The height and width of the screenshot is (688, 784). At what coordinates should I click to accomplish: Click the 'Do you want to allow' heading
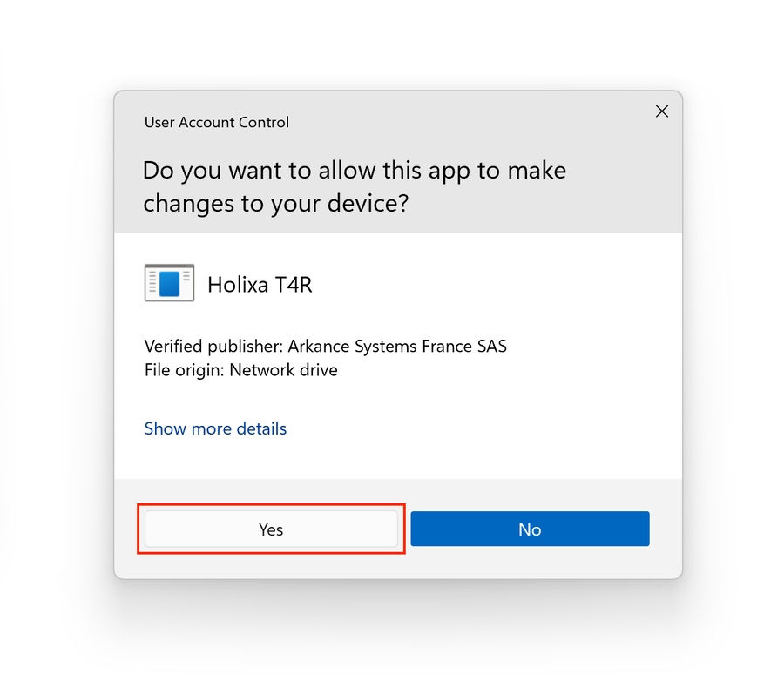(355, 170)
